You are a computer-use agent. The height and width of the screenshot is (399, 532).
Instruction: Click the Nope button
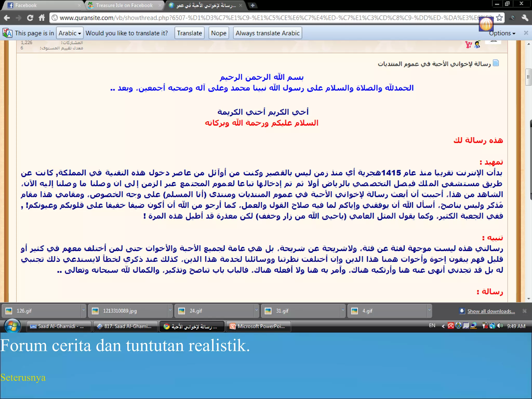[218, 33]
